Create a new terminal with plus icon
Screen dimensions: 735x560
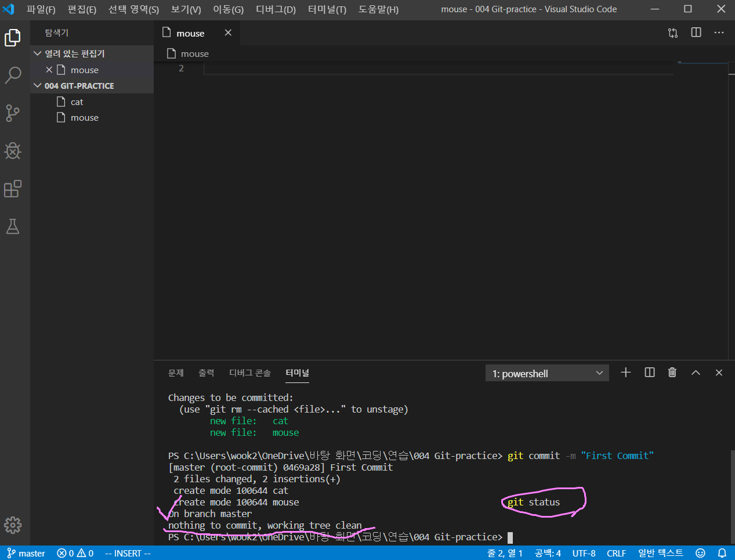click(625, 373)
